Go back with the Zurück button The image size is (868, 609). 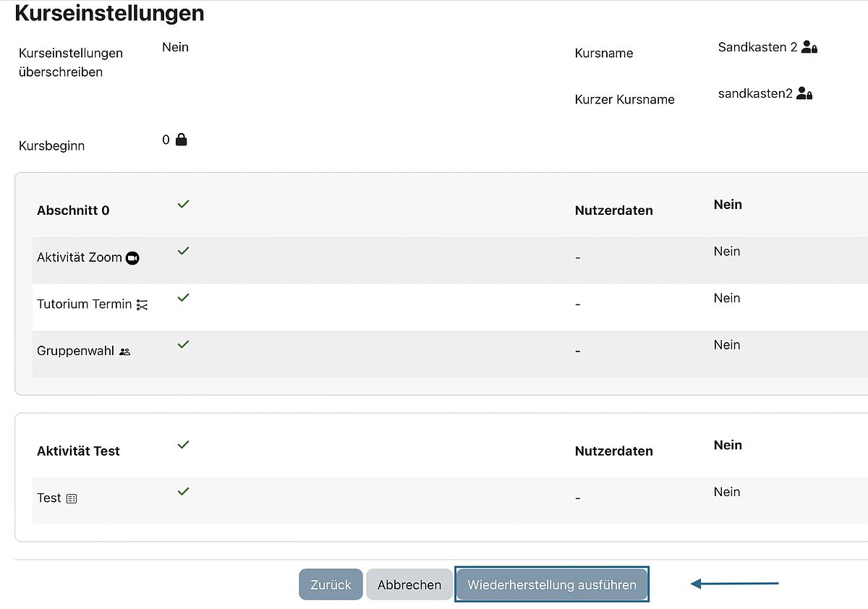pos(331,584)
